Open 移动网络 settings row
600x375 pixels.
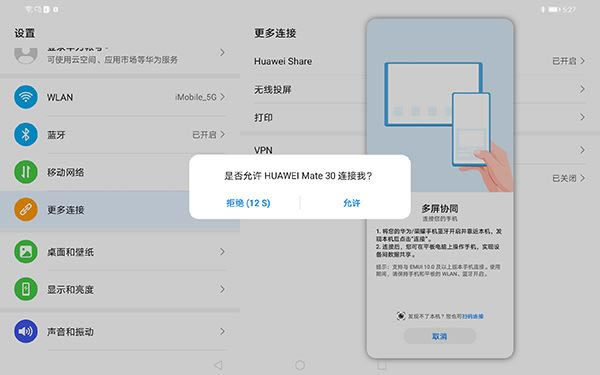click(120, 172)
